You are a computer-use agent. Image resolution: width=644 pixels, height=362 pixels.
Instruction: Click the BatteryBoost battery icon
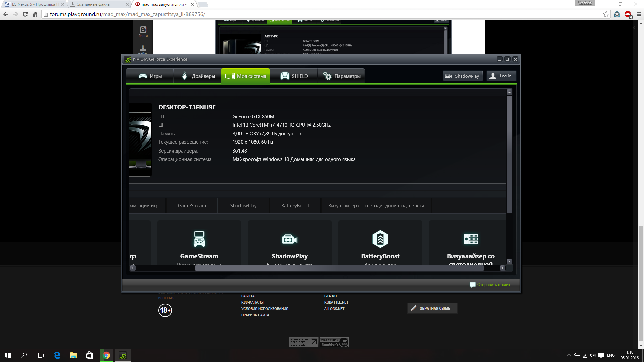coord(380,239)
